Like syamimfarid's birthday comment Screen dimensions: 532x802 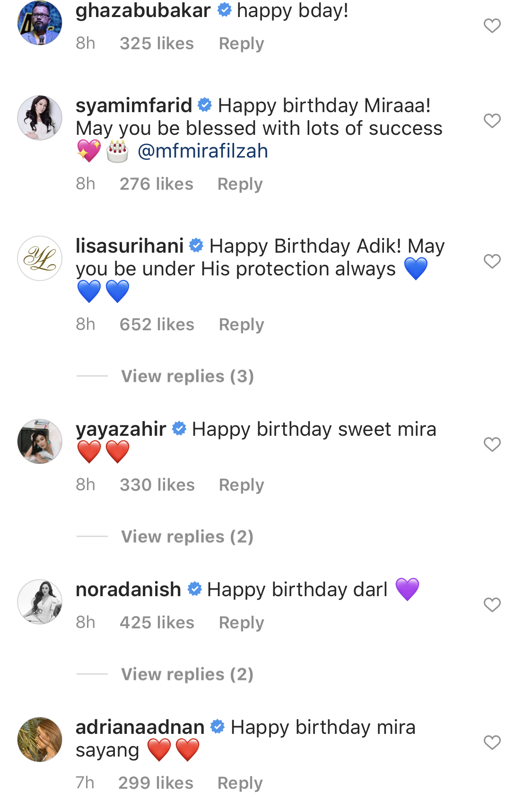click(492, 121)
